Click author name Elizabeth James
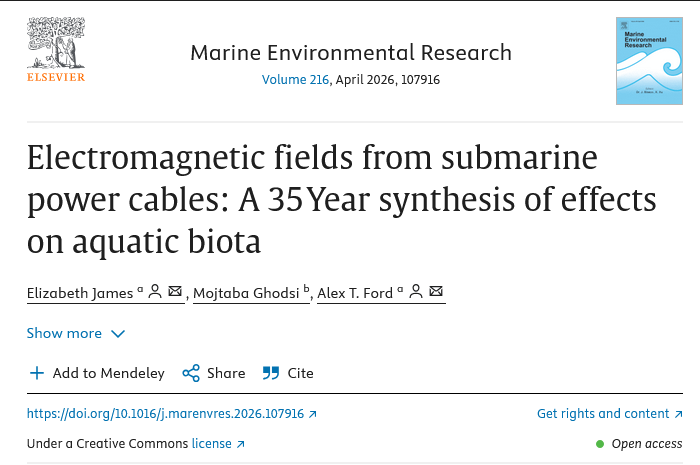The image size is (700, 465). pyautogui.click(x=79, y=293)
